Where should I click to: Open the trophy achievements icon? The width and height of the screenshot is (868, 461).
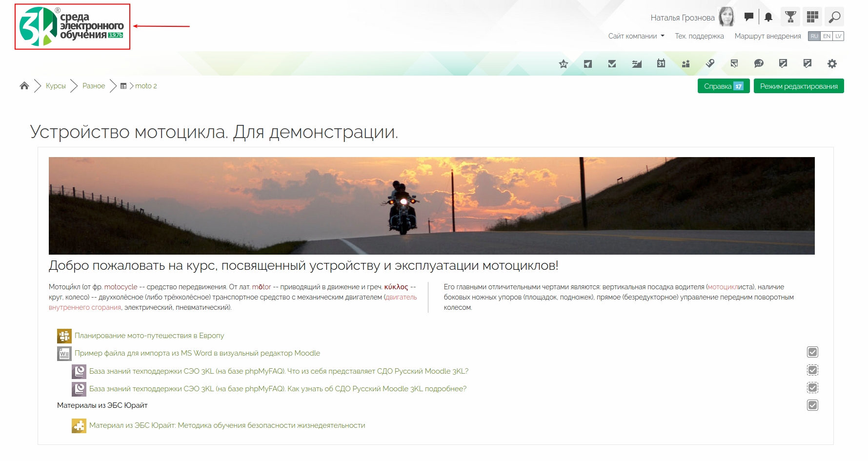coord(790,17)
